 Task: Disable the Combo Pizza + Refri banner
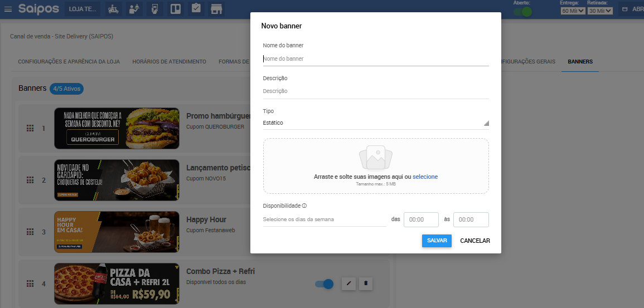click(x=324, y=284)
